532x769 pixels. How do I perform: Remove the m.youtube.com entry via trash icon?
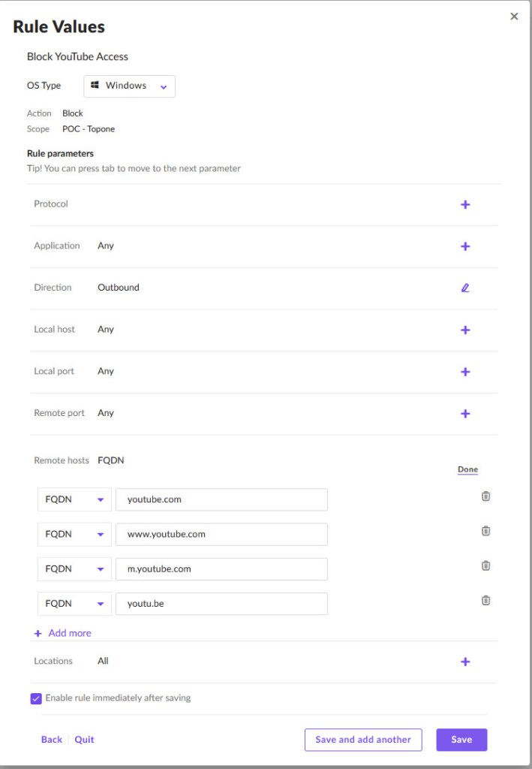click(x=485, y=565)
